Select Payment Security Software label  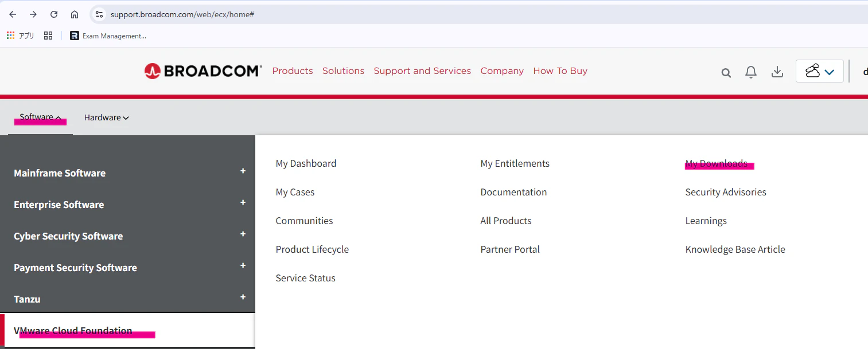[75, 268]
